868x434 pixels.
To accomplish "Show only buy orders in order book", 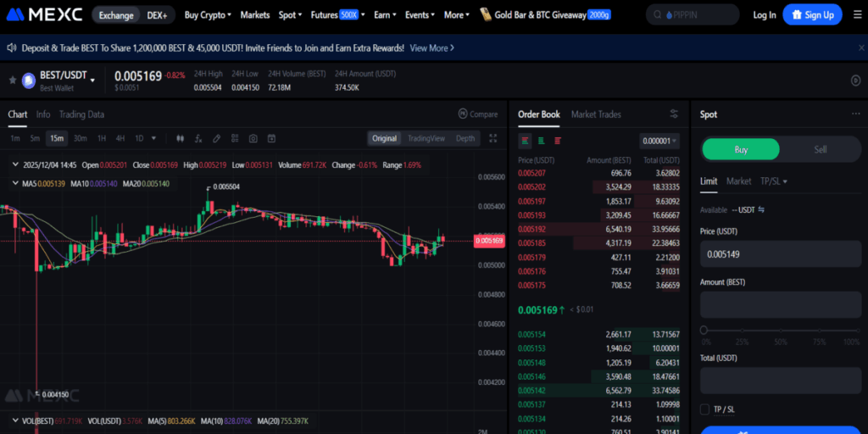I will click(x=542, y=141).
